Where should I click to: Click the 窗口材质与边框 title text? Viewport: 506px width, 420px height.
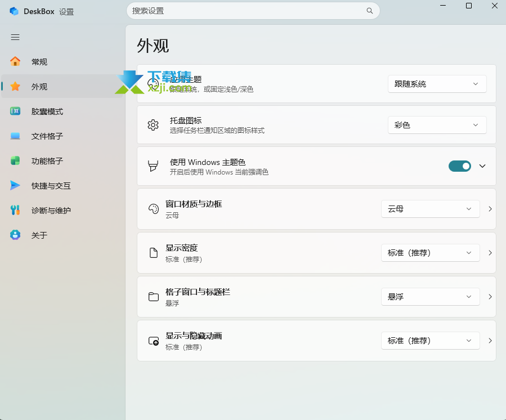click(194, 204)
